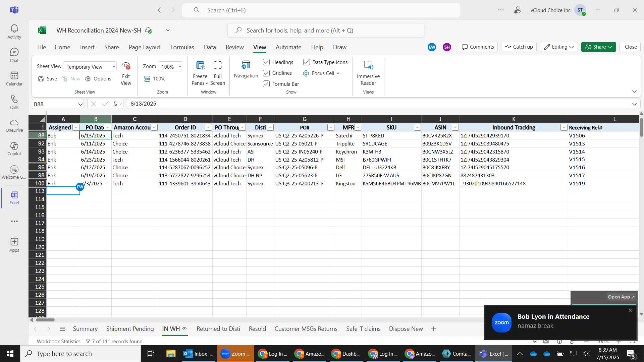This screenshot has width=644, height=362.
Task: Open Teams settings and more ellipsis
Action: click(501, 10)
